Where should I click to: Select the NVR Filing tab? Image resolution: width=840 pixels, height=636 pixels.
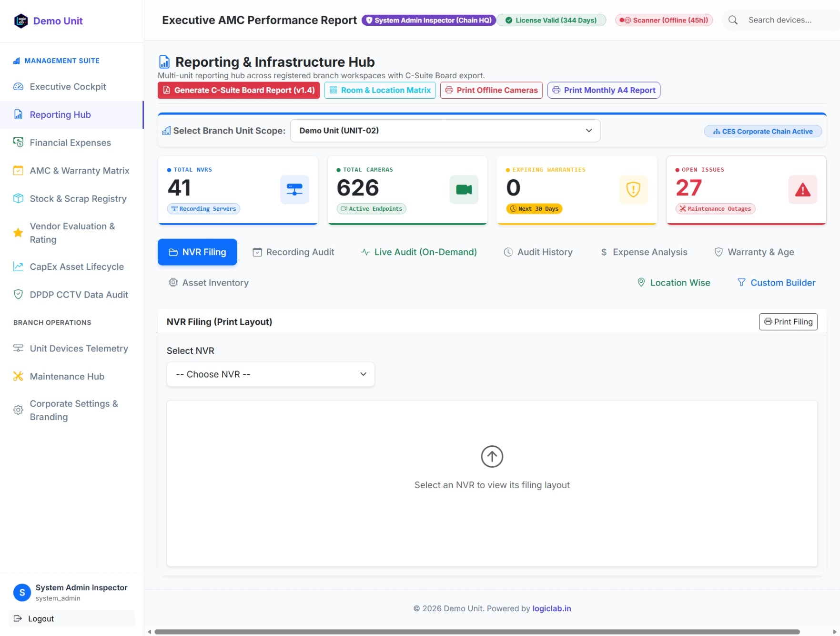(197, 252)
